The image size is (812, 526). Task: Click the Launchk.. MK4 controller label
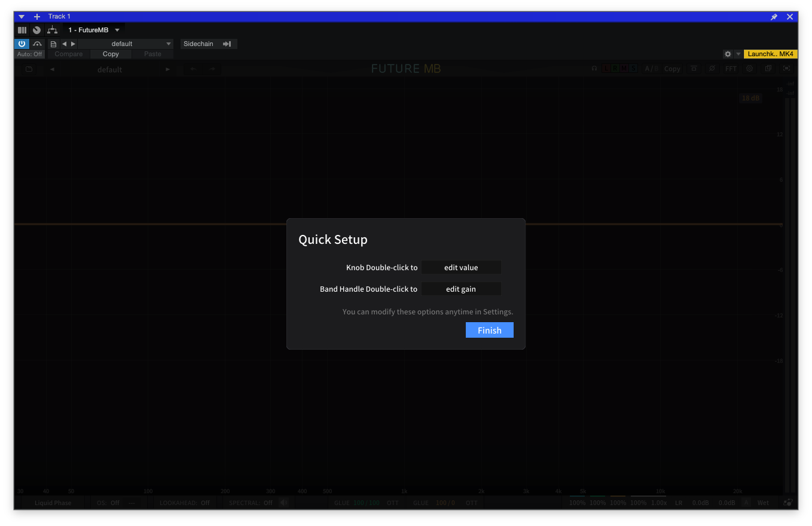(x=771, y=54)
